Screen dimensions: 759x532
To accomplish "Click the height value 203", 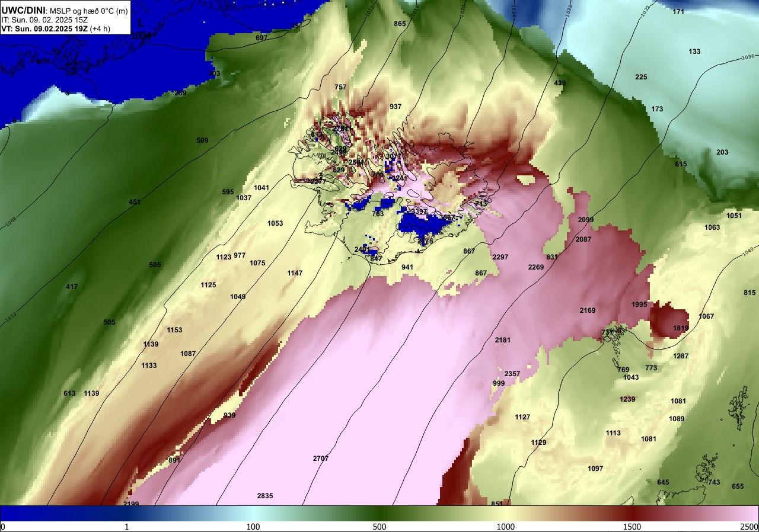I will tap(722, 152).
